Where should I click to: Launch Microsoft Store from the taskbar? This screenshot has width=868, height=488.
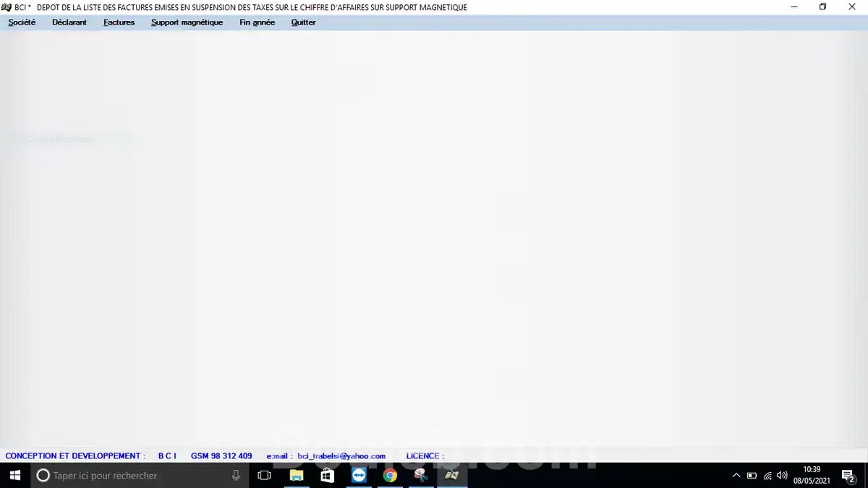(327, 475)
